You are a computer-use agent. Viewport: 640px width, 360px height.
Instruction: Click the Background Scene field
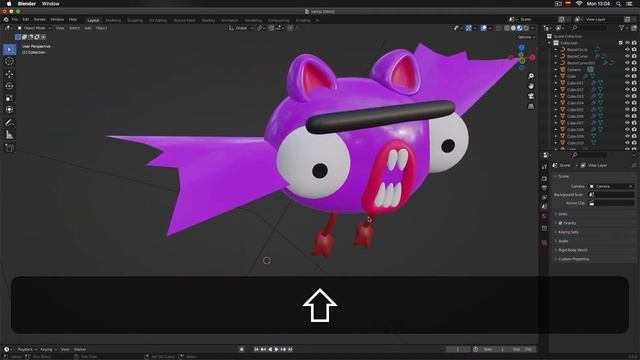pos(611,195)
